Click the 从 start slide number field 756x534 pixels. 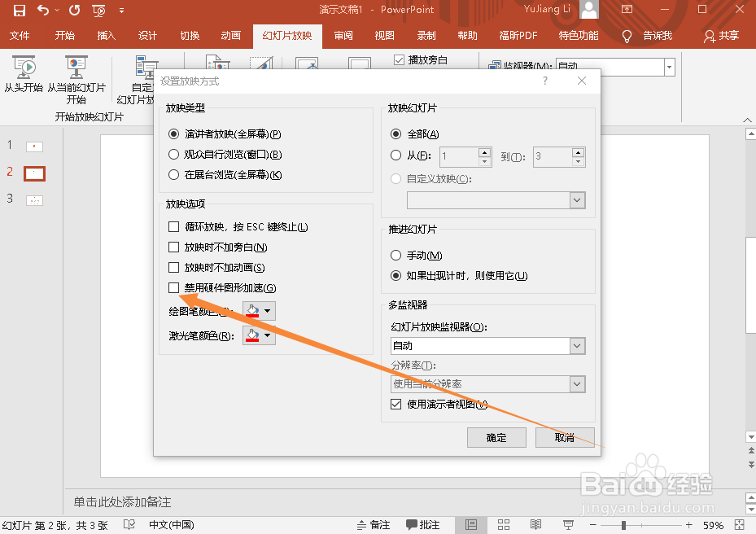click(460, 157)
